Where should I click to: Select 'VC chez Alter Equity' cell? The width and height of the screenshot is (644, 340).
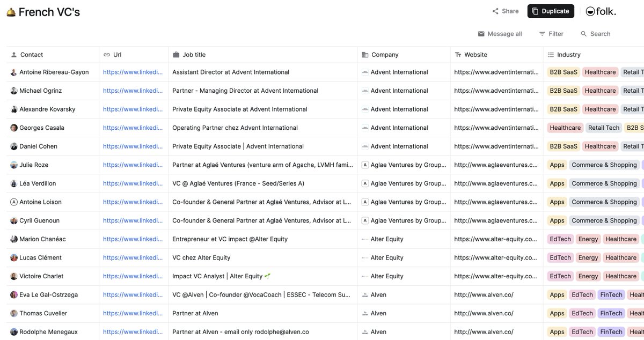(263, 258)
